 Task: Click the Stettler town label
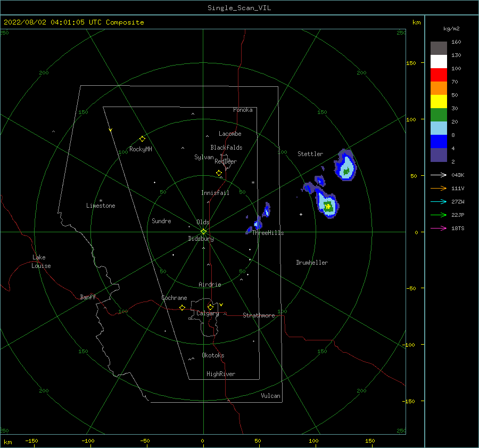point(310,154)
